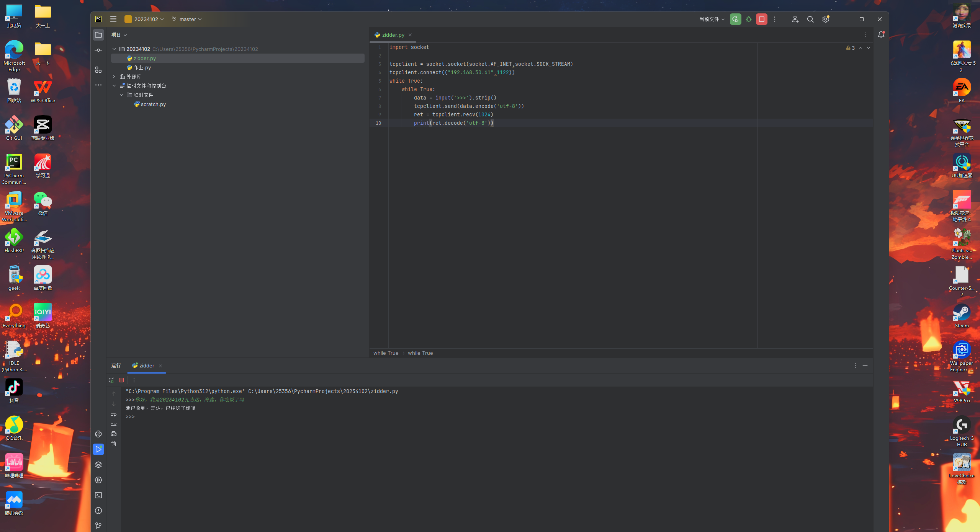Viewport: 980px width, 532px height.
Task: Open the master branch dropdown
Action: [x=187, y=19]
